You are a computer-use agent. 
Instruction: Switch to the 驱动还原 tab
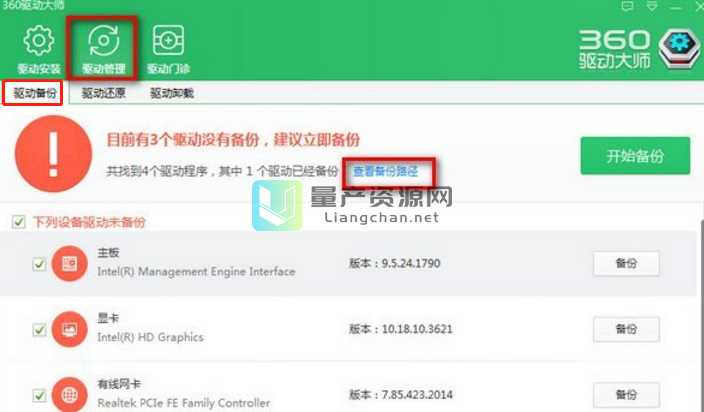pos(103,93)
